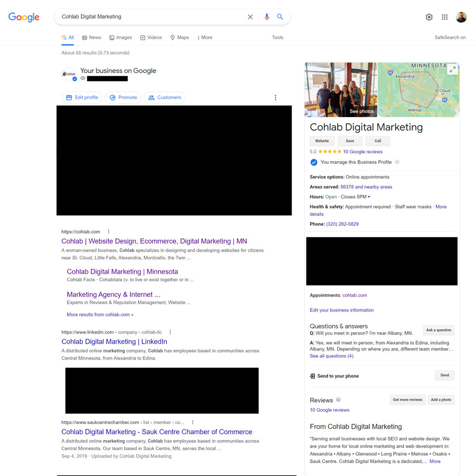This screenshot has width=476, height=476.
Task: Open the More search filters menu
Action: click(205, 38)
